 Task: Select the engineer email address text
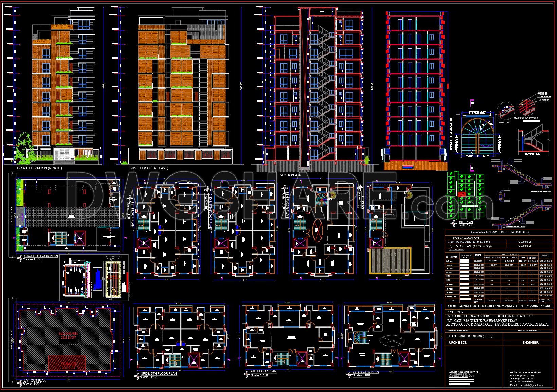[x=526, y=385]
